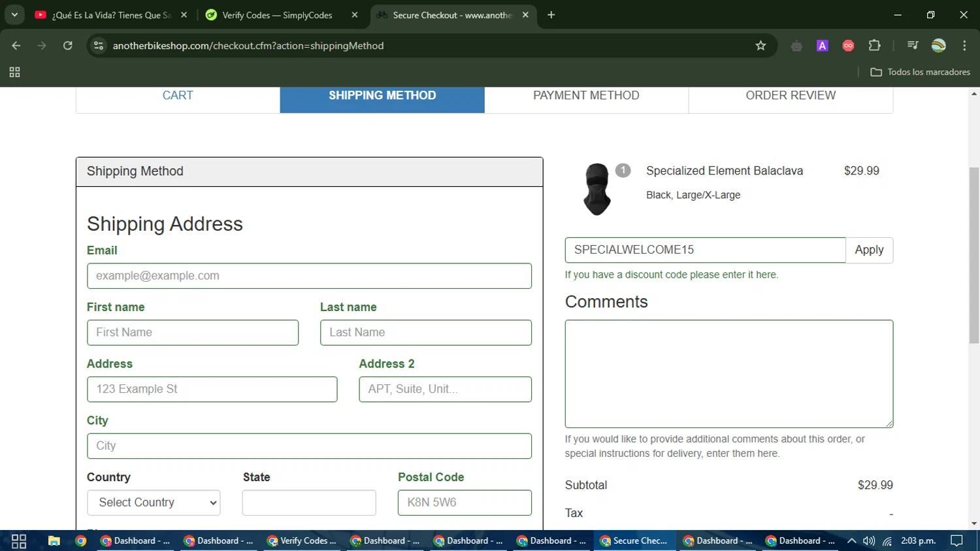The image size is (980, 551).
Task: Close the Secure Checkout tab
Action: click(525, 15)
